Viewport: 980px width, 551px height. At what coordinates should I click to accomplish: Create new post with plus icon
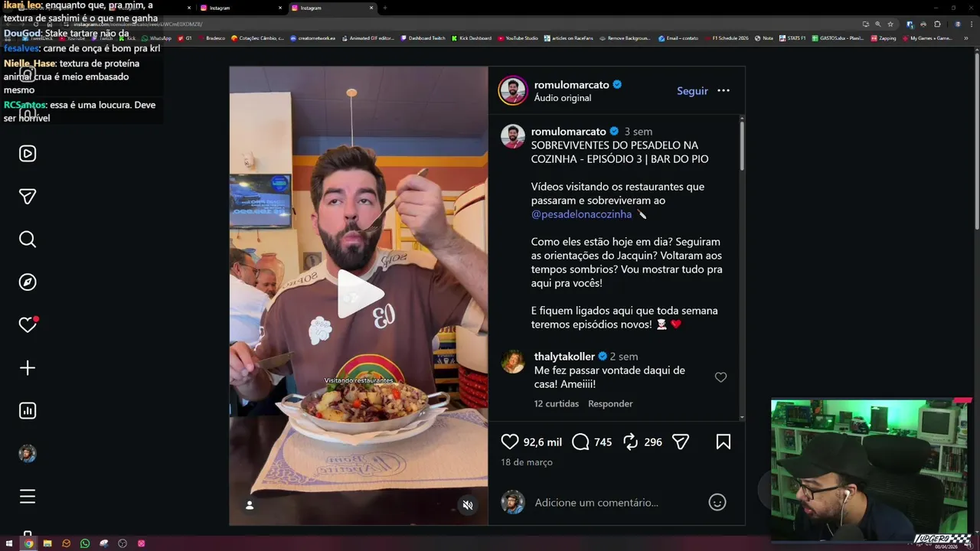coord(28,368)
